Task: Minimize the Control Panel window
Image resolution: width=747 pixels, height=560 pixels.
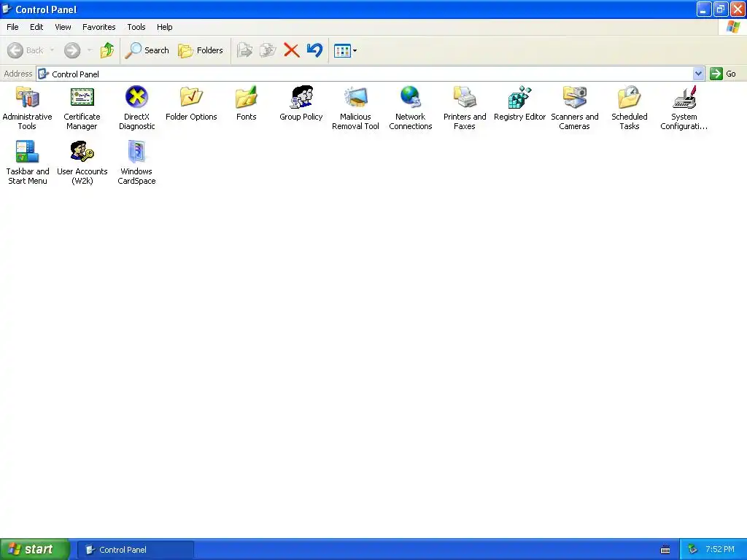Action: (704, 9)
